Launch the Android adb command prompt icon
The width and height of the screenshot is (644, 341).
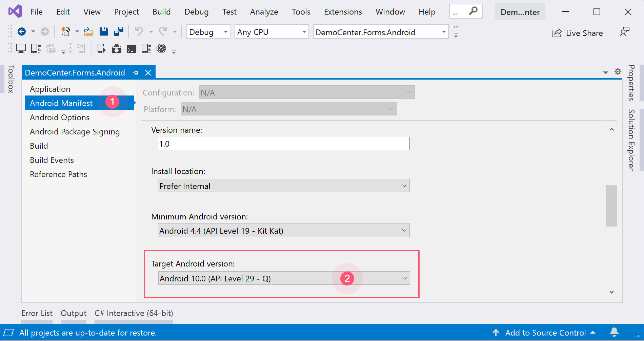tap(132, 49)
